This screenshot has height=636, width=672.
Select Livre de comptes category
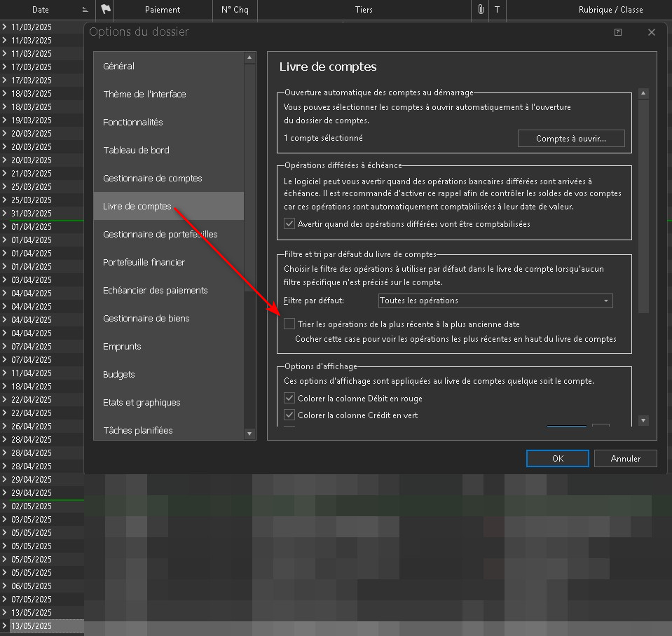point(168,206)
